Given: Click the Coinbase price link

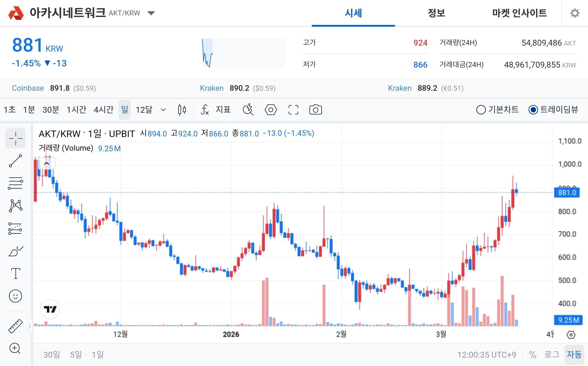Looking at the screenshot, I should (x=28, y=88).
